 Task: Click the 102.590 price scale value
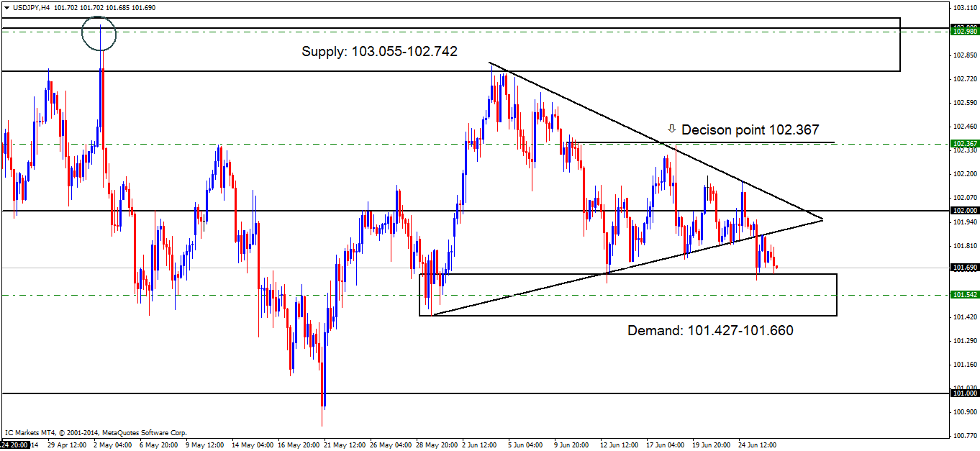(x=964, y=102)
